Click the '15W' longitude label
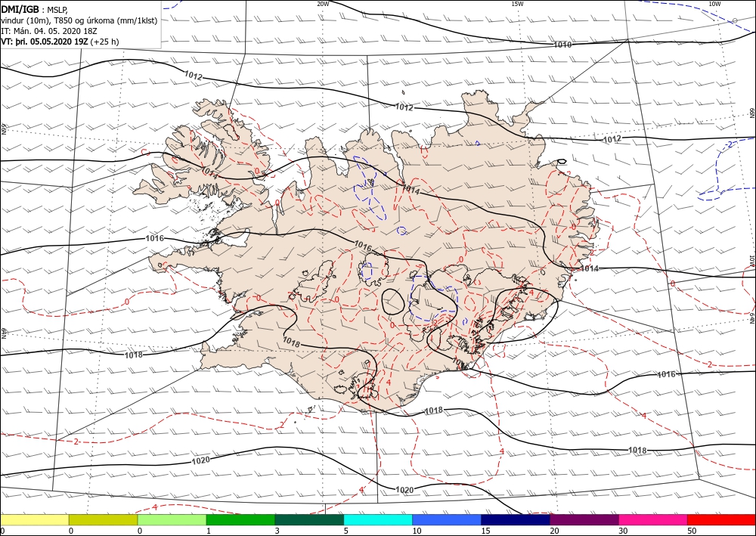Screen dimensions: 756x536 [x=517, y=4]
